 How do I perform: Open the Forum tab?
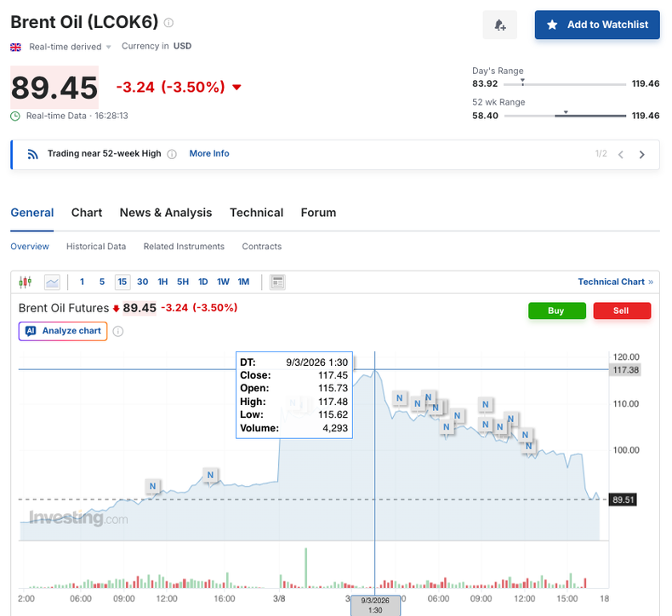pos(318,213)
